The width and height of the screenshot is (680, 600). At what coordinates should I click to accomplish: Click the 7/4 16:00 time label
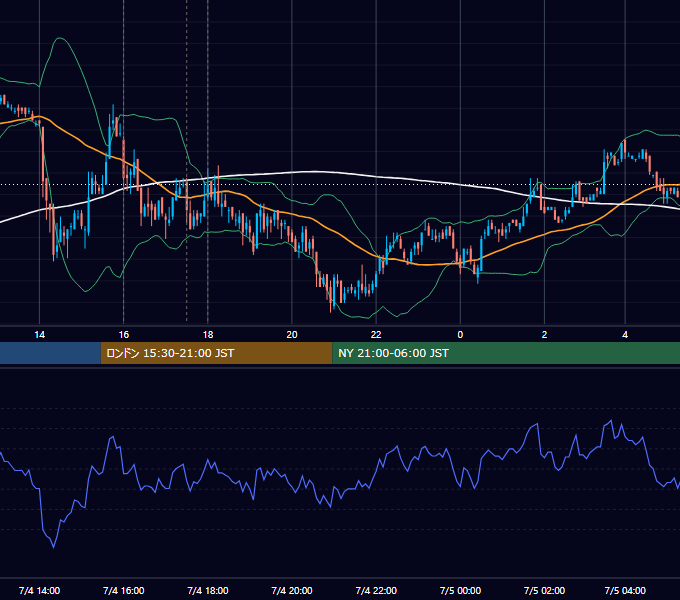point(124,590)
